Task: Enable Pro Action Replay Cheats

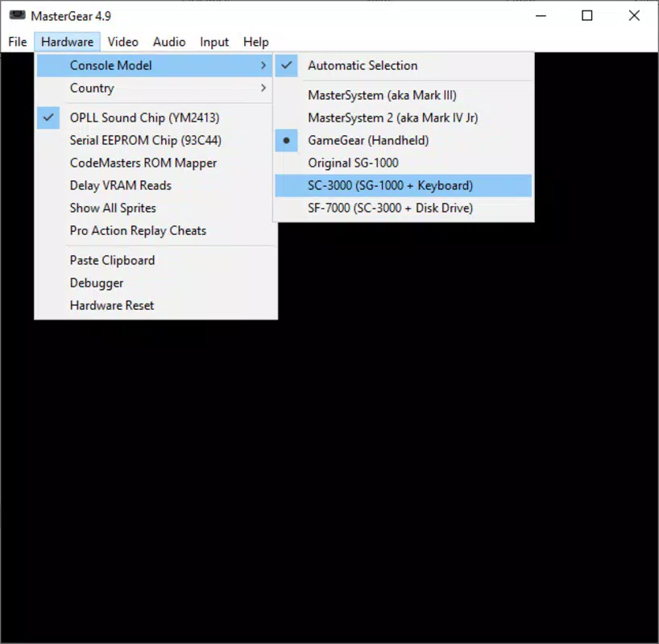Action: [x=155, y=230]
